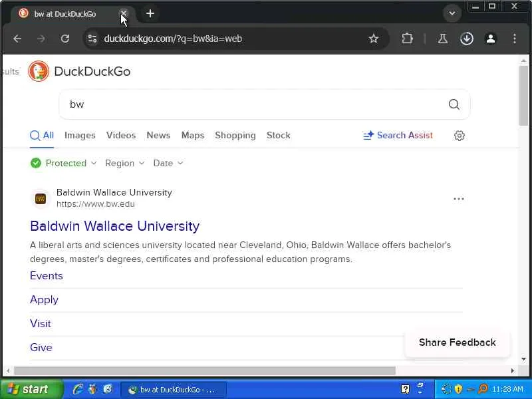Open the Baldwin Wallace result three-dot menu
The width and height of the screenshot is (532, 399).
coord(458,199)
